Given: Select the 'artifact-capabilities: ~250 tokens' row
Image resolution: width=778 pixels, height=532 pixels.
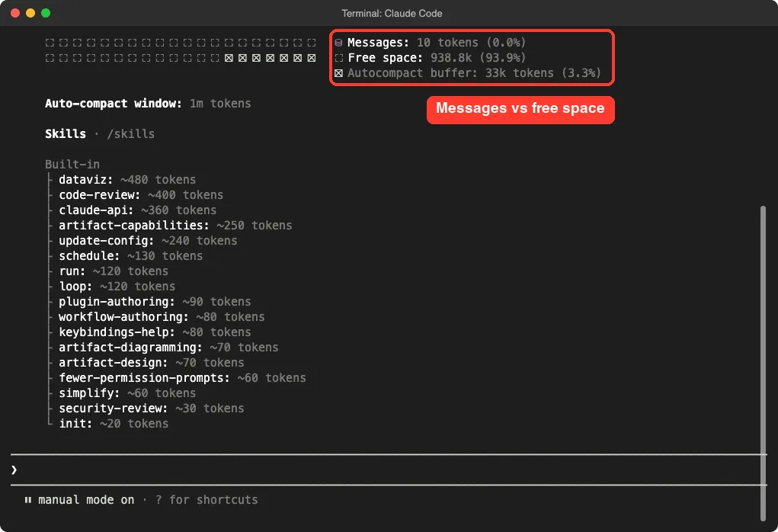Looking at the screenshot, I should (x=175, y=226).
